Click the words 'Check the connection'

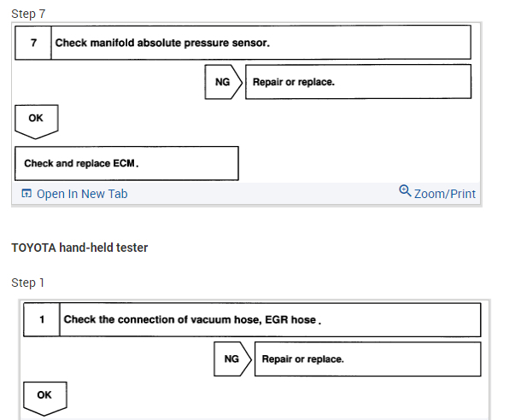(x=114, y=320)
